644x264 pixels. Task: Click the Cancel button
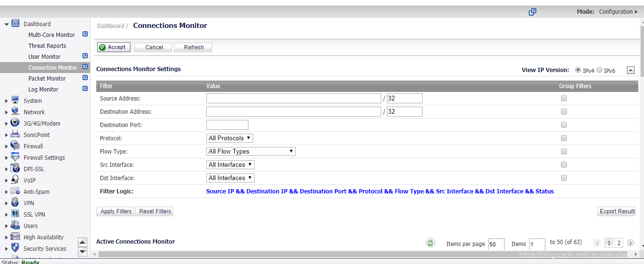click(x=154, y=47)
